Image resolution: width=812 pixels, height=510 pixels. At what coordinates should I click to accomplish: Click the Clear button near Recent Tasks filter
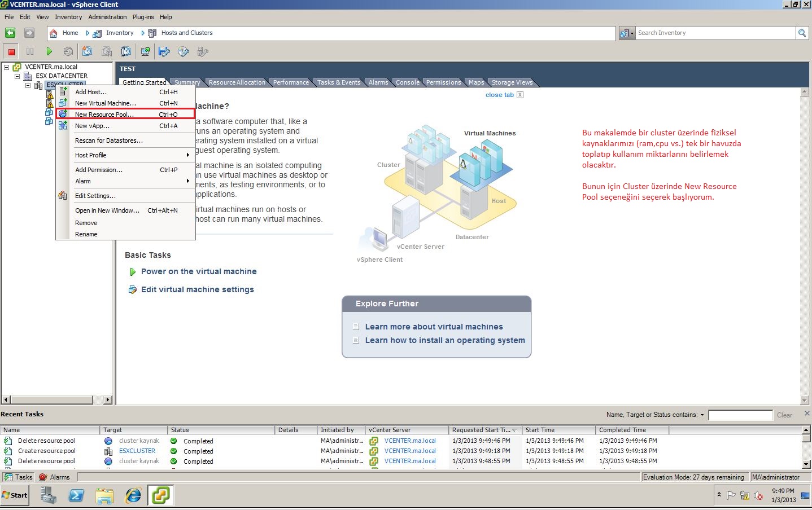coord(784,415)
